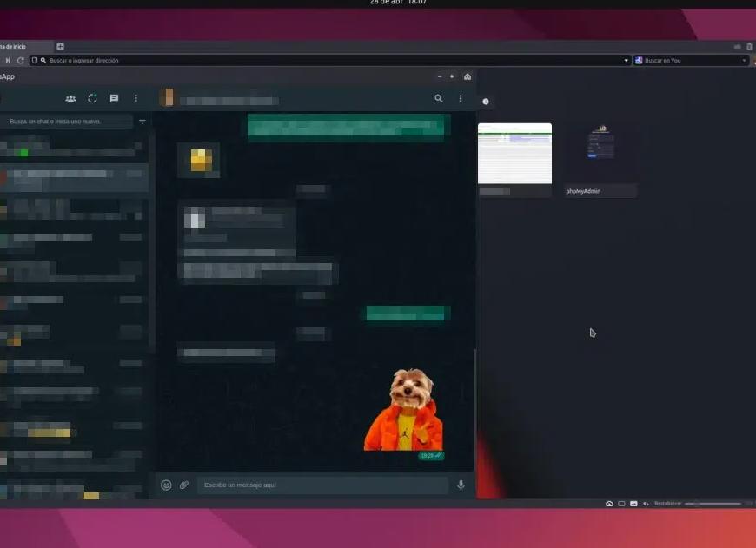756x548 pixels.
Task: Open the 'Buscar en You' search dropdown
Action: point(743,60)
